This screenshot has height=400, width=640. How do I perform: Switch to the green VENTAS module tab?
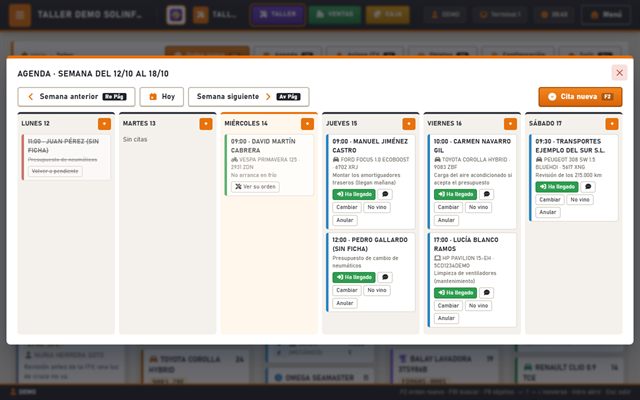[335, 15]
